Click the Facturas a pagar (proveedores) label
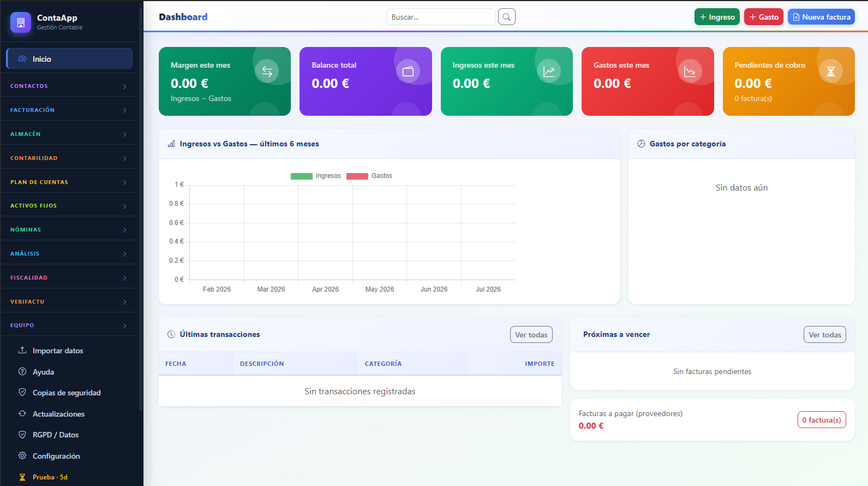The width and height of the screenshot is (868, 486). (x=631, y=413)
